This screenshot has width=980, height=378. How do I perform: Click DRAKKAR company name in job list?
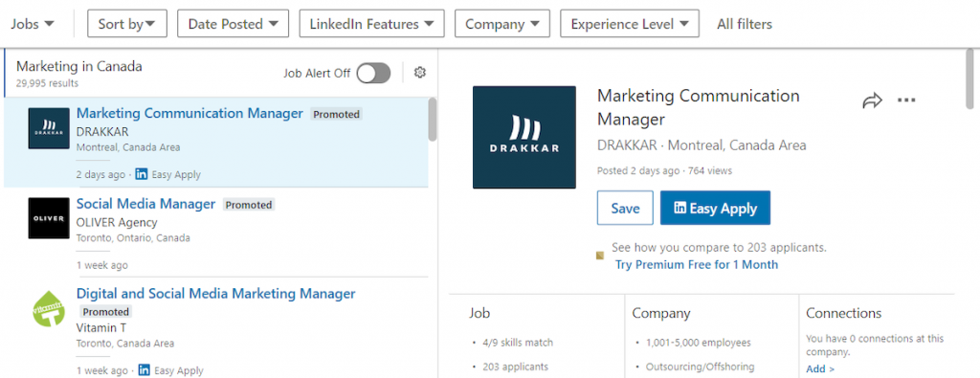pyautogui.click(x=102, y=132)
